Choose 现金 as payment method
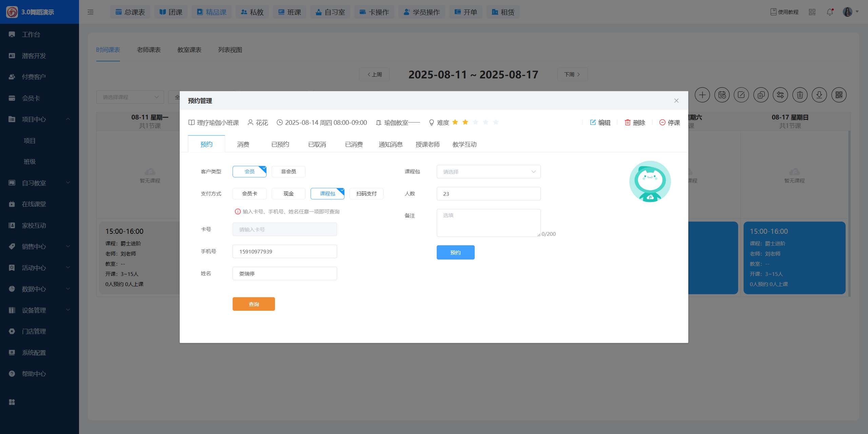 click(x=288, y=194)
